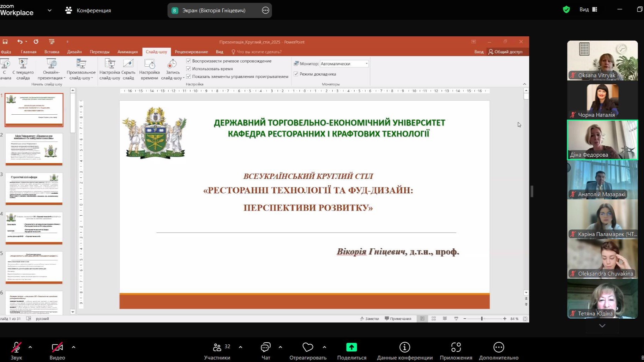
Task: Open the Участники participants panel
Action: pos(217,348)
